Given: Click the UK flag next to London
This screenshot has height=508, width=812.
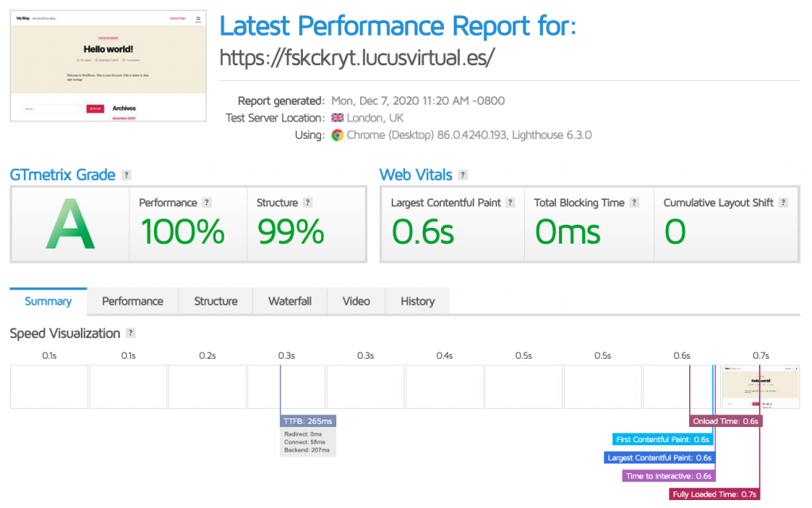Looking at the screenshot, I should 337,117.
